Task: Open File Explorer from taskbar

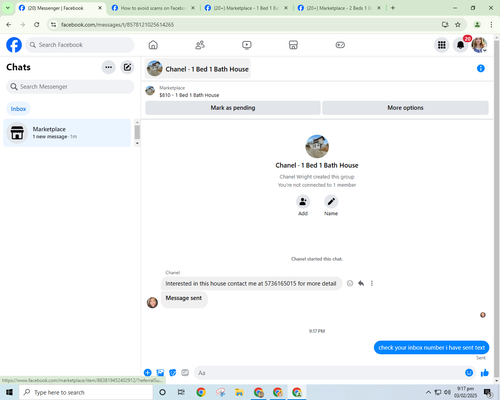Action: pyautogui.click(x=239, y=392)
